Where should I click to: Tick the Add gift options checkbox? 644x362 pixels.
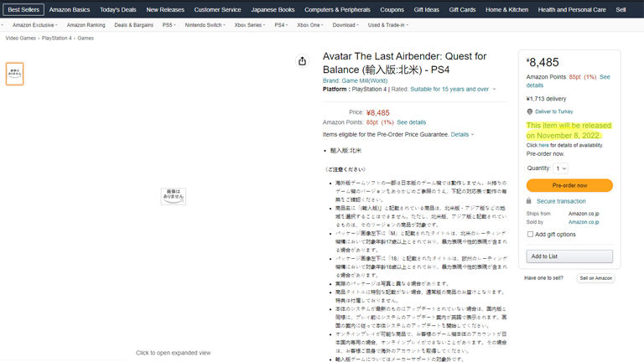pyautogui.click(x=530, y=235)
